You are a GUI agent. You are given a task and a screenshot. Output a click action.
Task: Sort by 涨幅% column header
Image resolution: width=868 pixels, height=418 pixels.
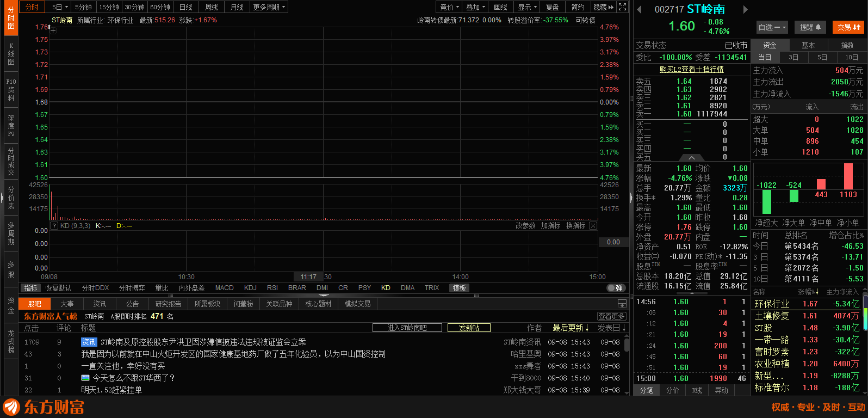pos(809,292)
